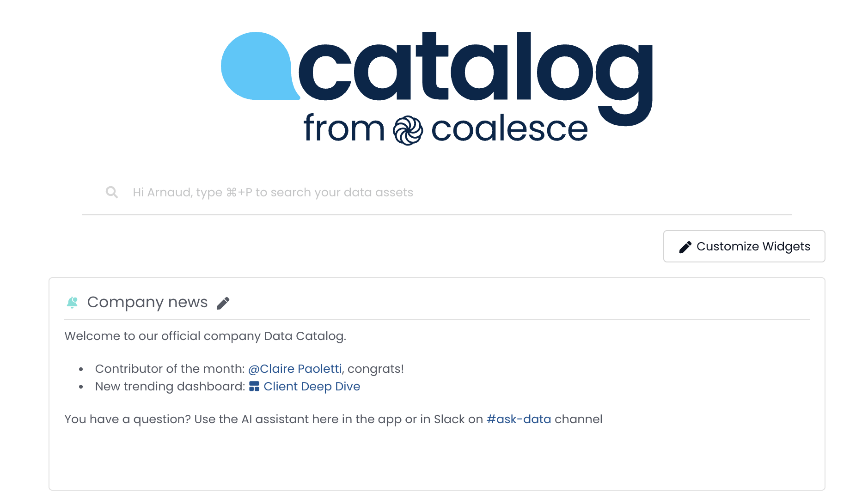Focus the data assets search field
The width and height of the screenshot is (868, 499).
point(416,192)
